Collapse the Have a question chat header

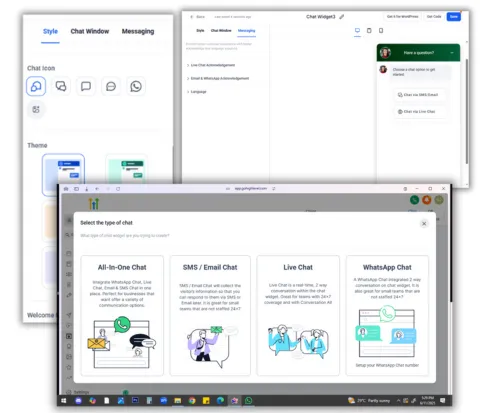point(452,53)
